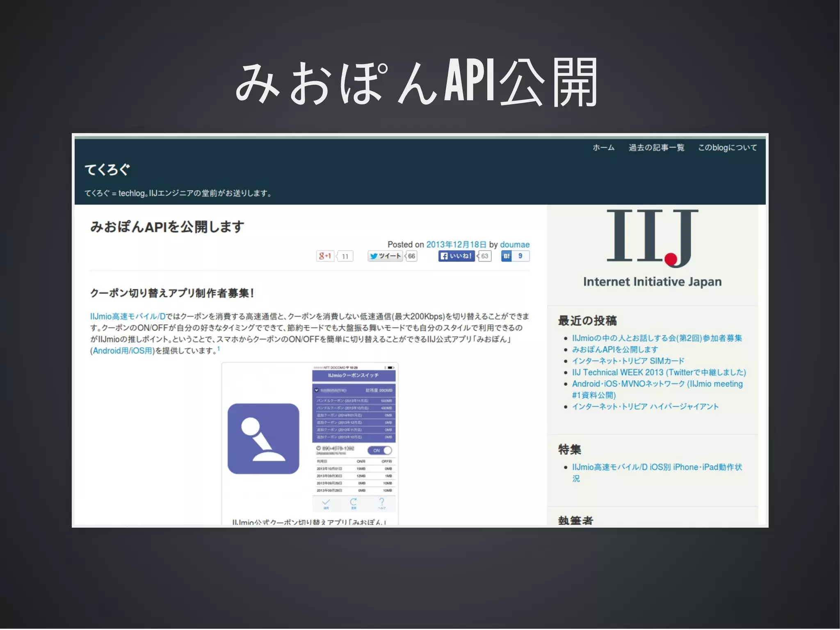Click the 特集 sidebar heading
Viewport: 840px width, 630px height.
coord(569,450)
